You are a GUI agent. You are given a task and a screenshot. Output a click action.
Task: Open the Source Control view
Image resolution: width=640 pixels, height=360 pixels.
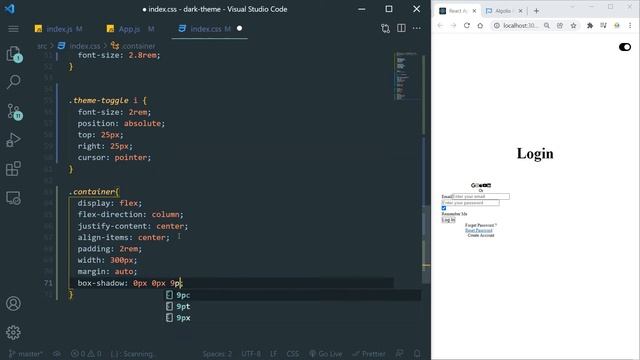pos(14,111)
